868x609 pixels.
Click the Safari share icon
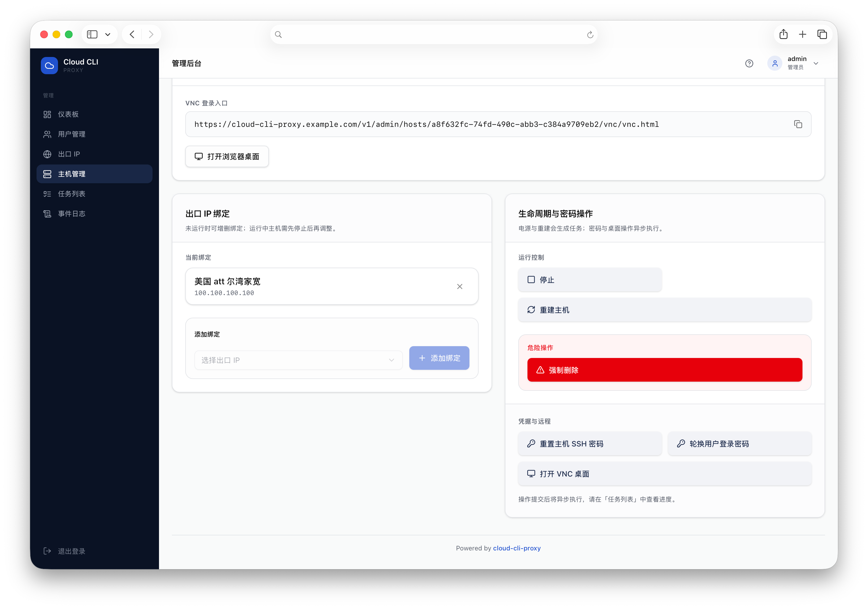point(783,34)
